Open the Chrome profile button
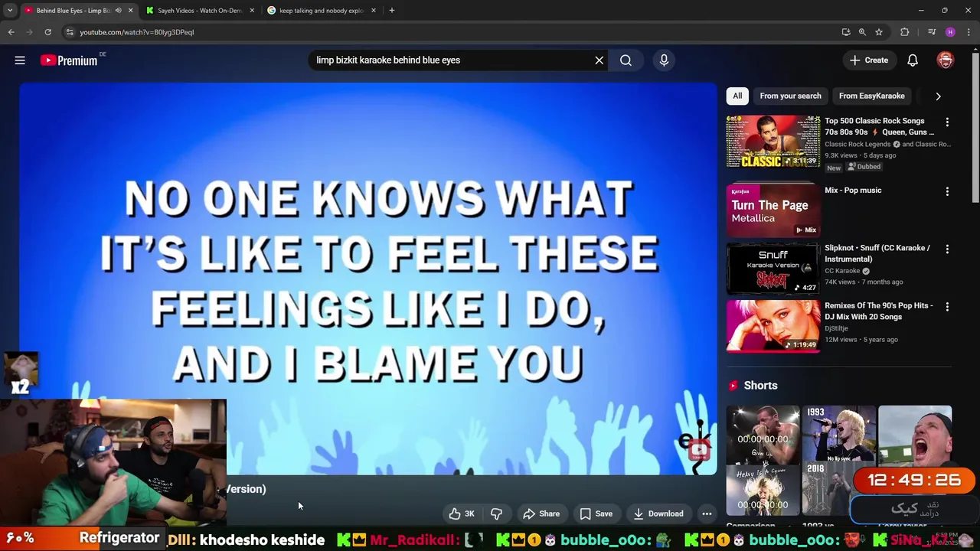Screen dimensions: 980x551 (950, 32)
